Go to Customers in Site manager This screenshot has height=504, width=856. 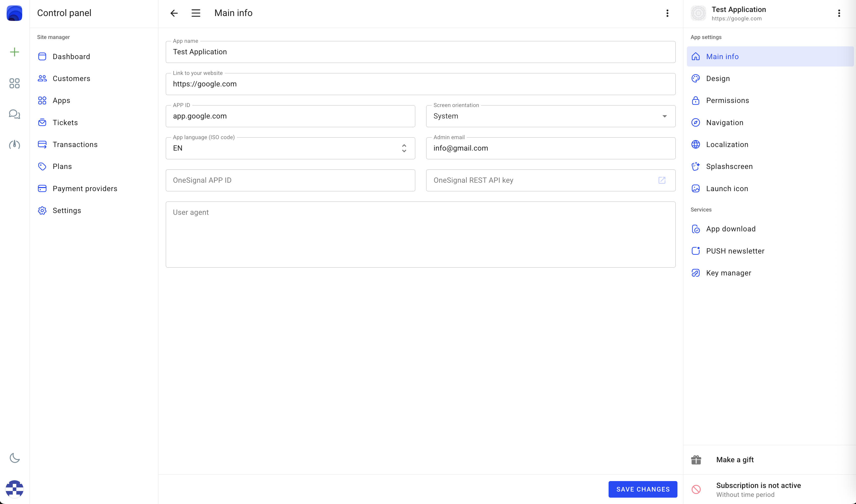click(x=71, y=78)
